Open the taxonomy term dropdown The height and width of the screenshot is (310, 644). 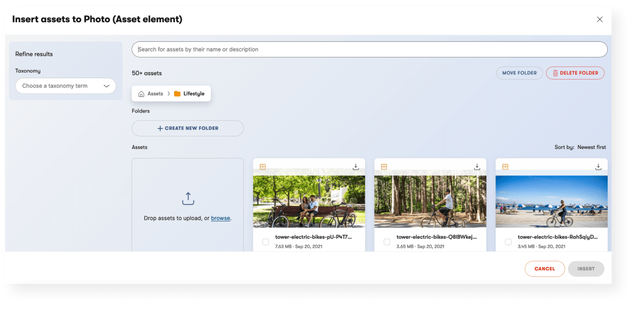[66, 86]
